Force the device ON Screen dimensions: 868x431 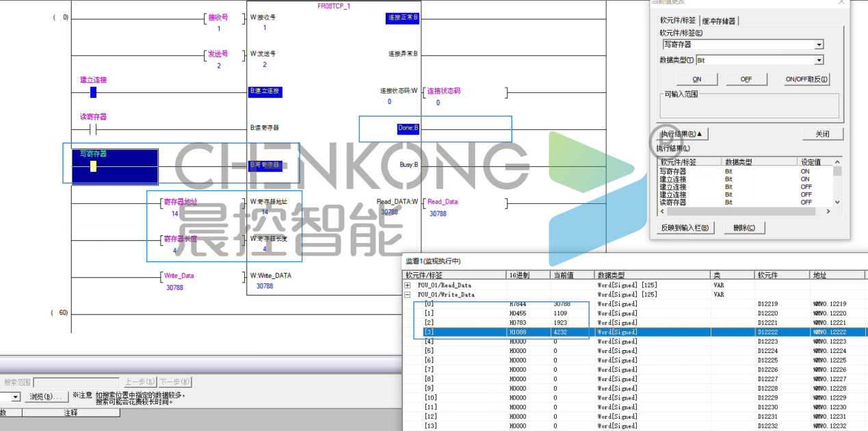coord(696,79)
